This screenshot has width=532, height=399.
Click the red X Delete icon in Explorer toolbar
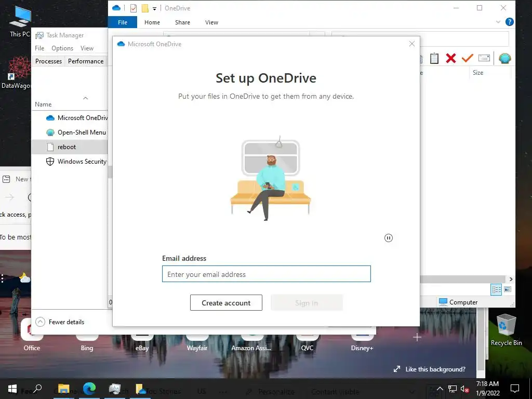[x=451, y=58]
